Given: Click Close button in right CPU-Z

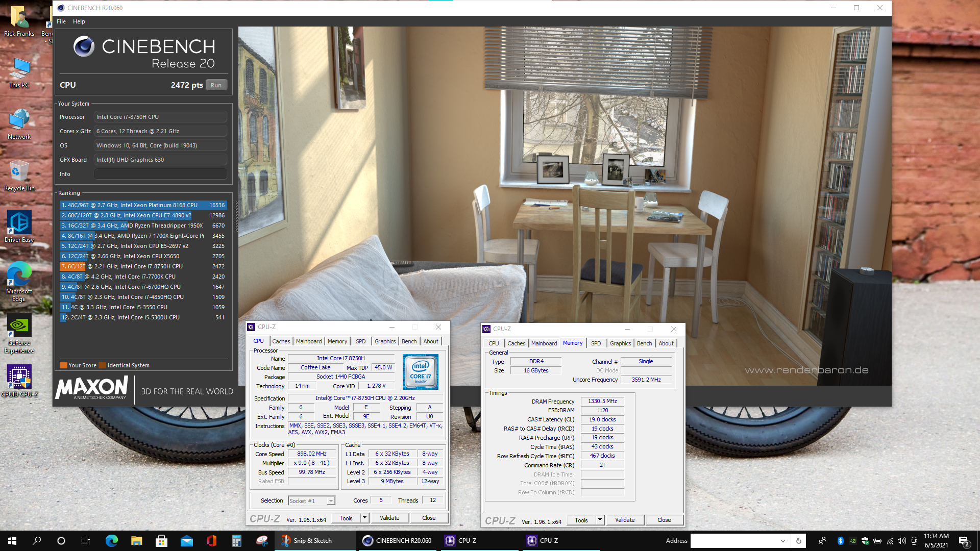Looking at the screenshot, I should [x=664, y=520].
